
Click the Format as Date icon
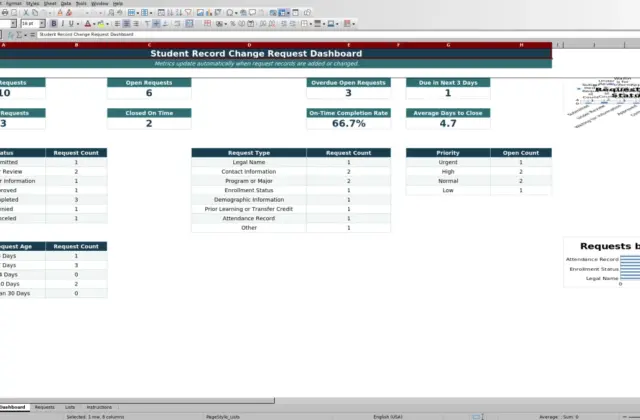(251, 24)
